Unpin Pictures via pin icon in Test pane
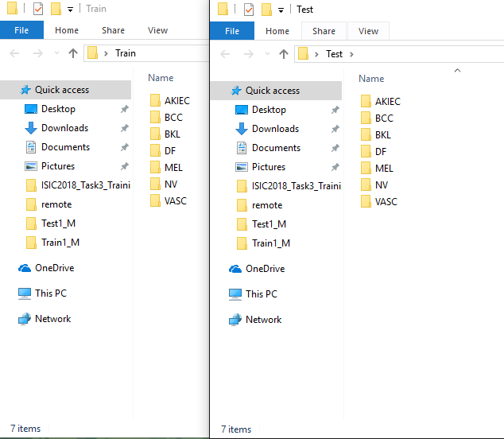Image resolution: width=504 pixels, height=439 pixels. (335, 167)
